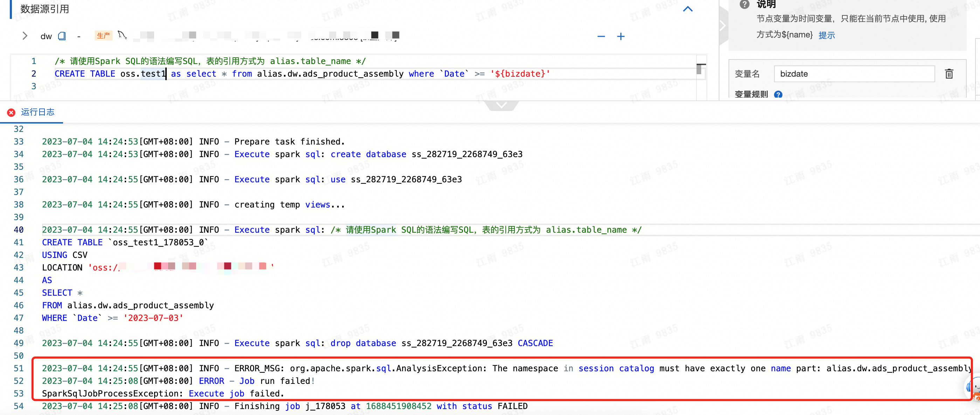Screen dimensions: 980x415
Task: Click SQL editor line 2 CREATE TABLE statement
Action: [303, 74]
